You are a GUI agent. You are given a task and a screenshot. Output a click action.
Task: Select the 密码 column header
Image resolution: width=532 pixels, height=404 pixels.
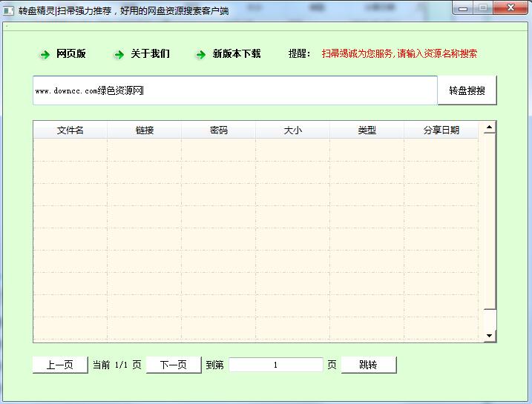pos(219,130)
